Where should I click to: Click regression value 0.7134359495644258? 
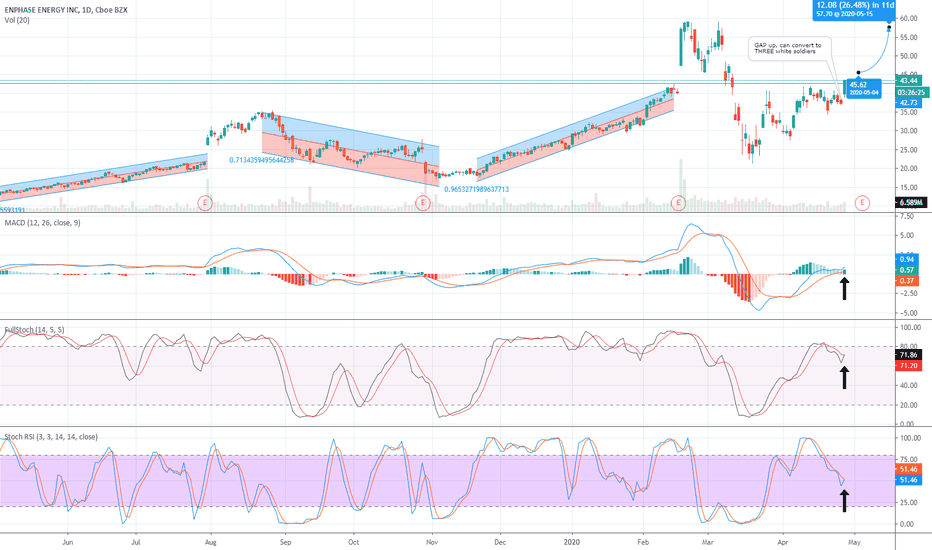[262, 161]
